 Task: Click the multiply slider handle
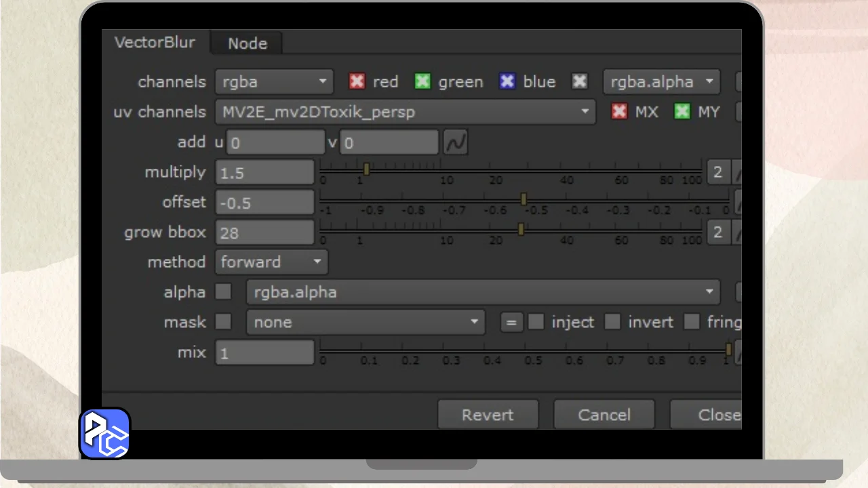click(366, 169)
